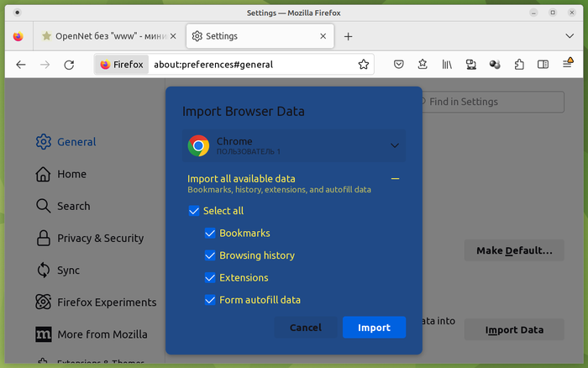The height and width of the screenshot is (368, 588).
Task: Collapse the Import all available data section
Action: click(x=395, y=179)
